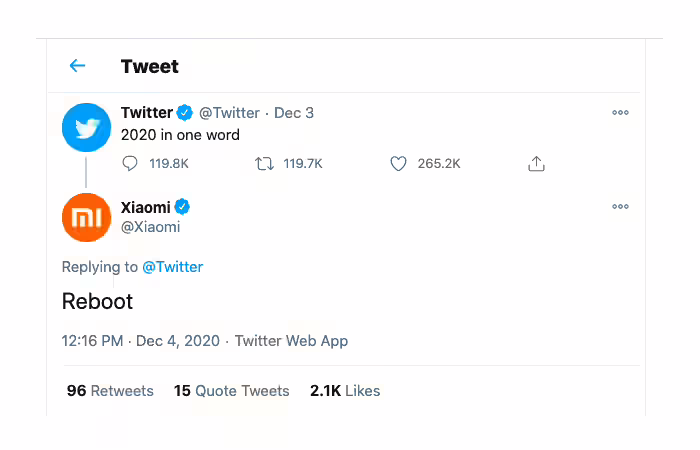View the 96 Retweets list
Image resolution: width=700 pixels, height=450 pixels.
pos(110,391)
